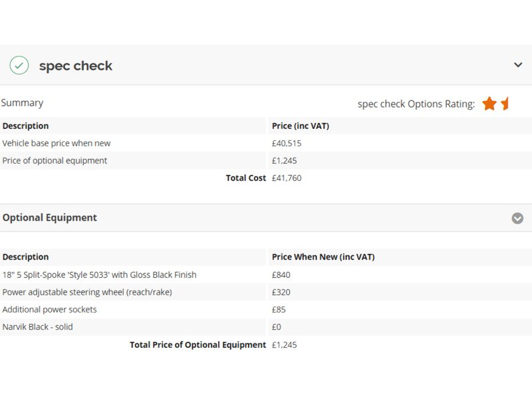532x399 pixels.
Task: Click the £40,515 base price value
Action: click(x=287, y=143)
